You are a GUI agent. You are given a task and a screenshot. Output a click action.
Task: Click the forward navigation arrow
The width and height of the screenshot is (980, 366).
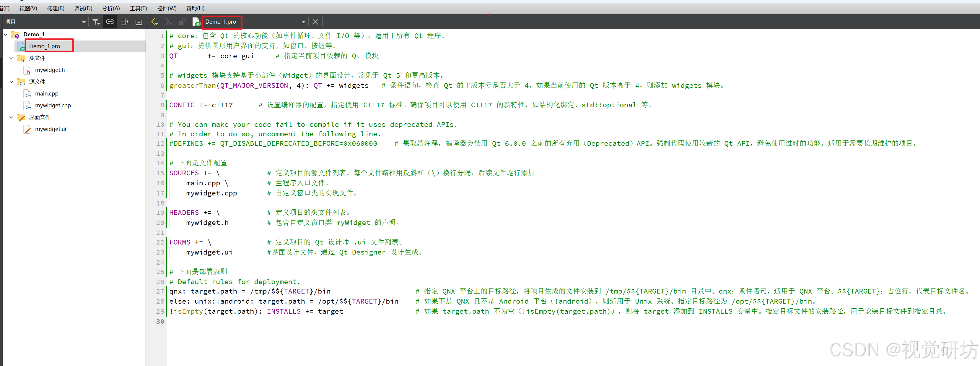(168, 22)
